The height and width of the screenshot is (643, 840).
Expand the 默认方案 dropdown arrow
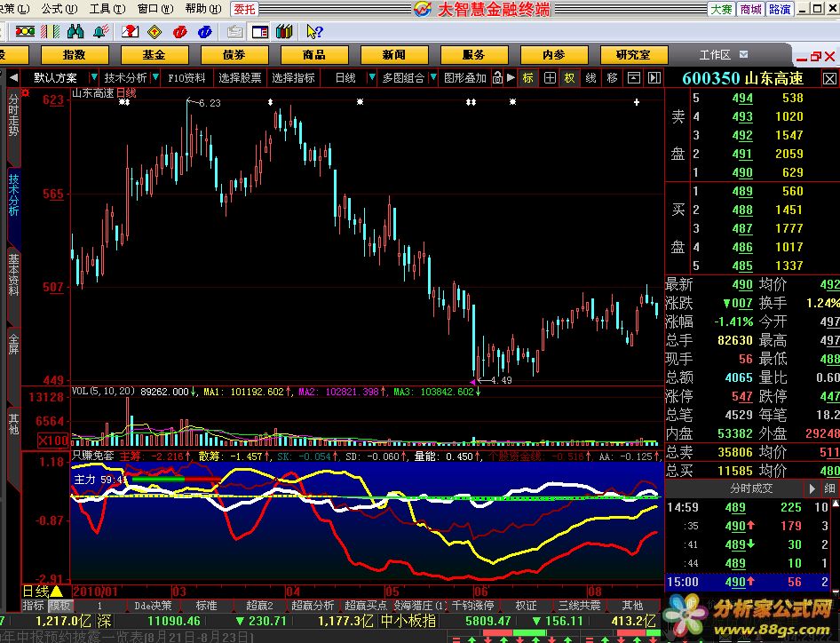94,77
